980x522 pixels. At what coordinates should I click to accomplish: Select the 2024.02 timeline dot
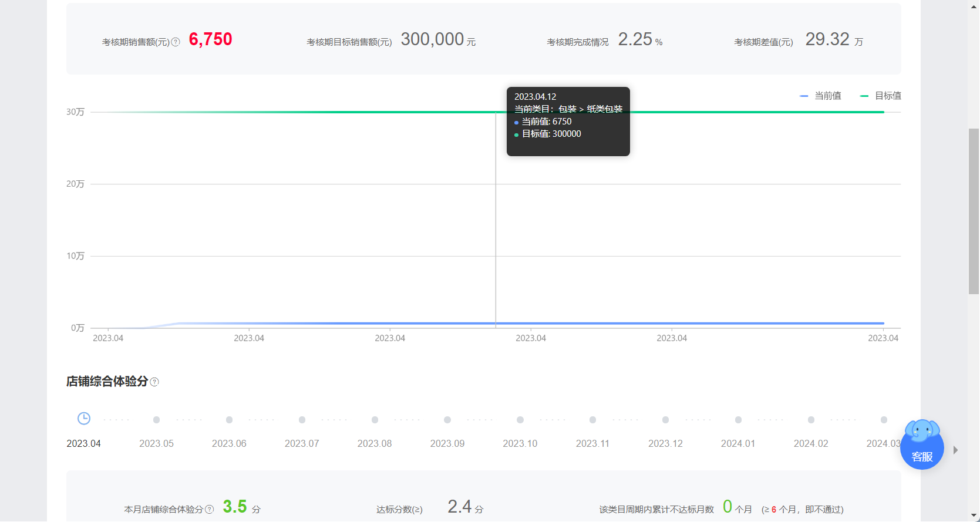811,420
